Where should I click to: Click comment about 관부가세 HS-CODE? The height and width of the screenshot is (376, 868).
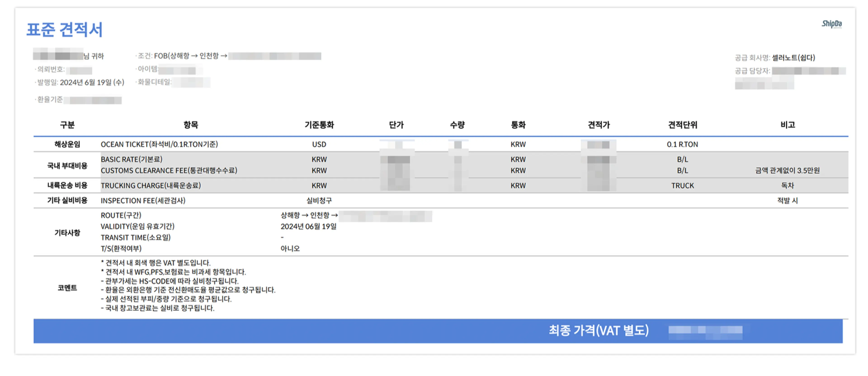coord(170,281)
